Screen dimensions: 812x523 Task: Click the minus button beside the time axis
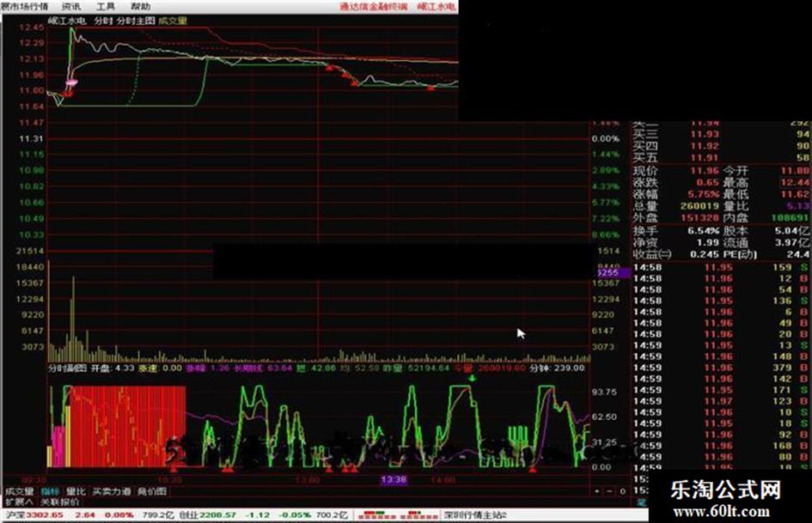click(x=609, y=491)
